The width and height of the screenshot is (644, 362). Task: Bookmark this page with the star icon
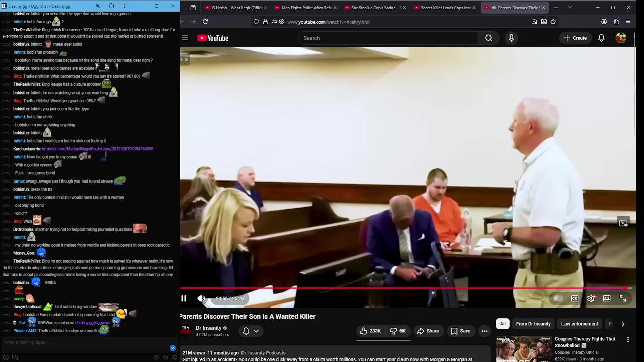[x=553, y=22]
